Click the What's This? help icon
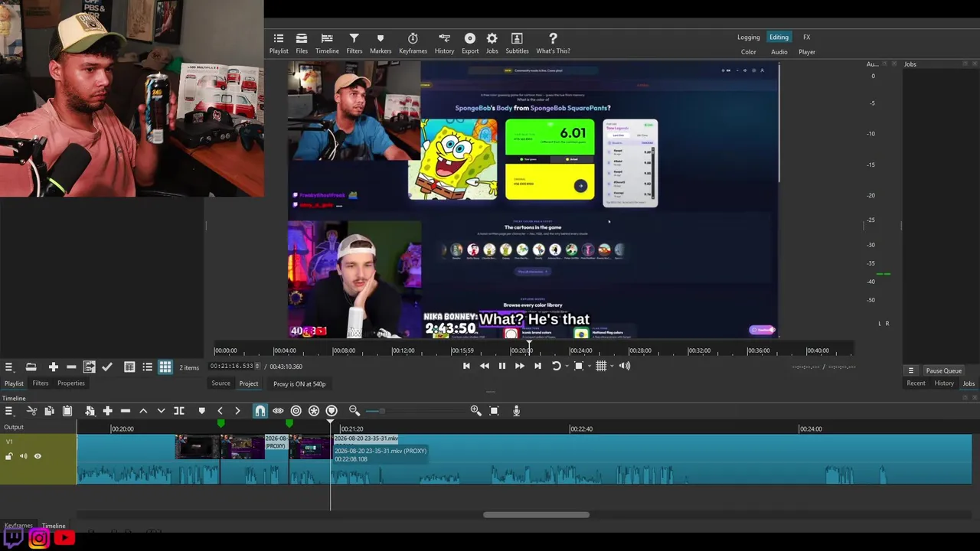The height and width of the screenshot is (551, 980). pyautogui.click(x=553, y=44)
